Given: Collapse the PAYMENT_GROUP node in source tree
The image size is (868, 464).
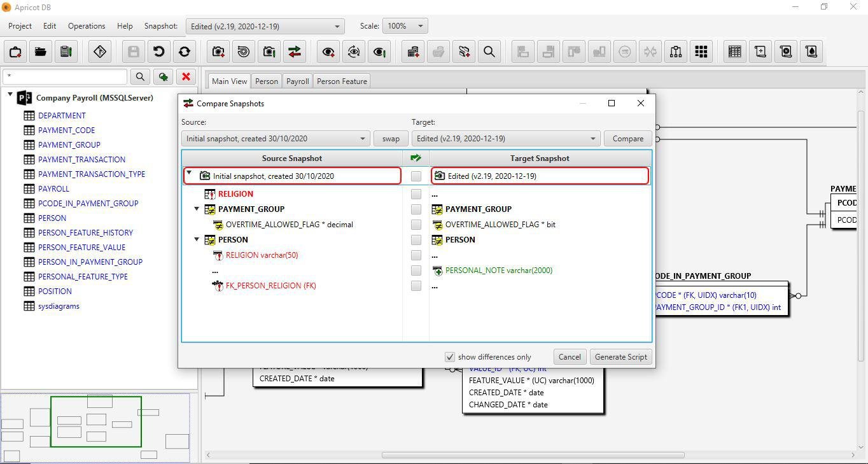Looking at the screenshot, I should [197, 209].
